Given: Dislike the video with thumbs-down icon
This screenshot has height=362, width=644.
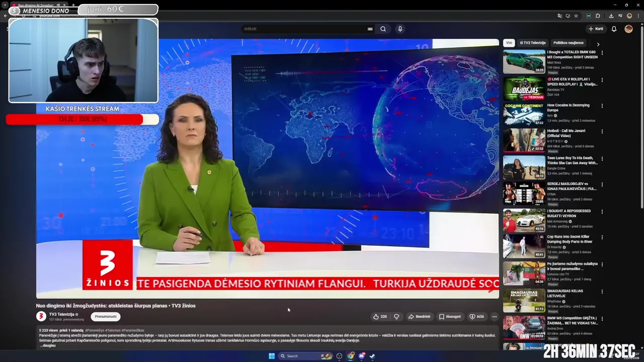Looking at the screenshot, I should [396, 317].
